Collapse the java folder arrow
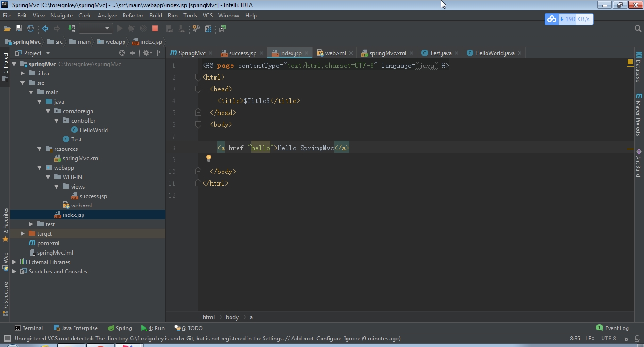 [39, 102]
